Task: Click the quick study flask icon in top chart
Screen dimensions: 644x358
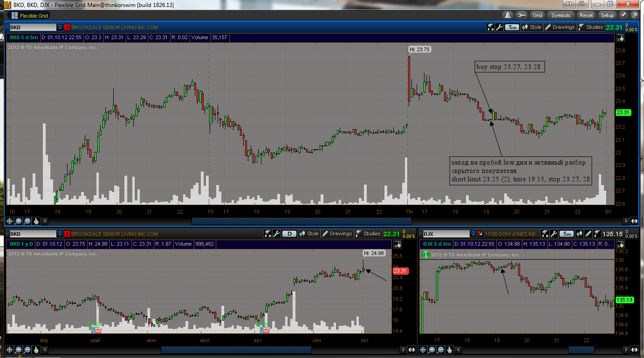Action: pos(490,27)
